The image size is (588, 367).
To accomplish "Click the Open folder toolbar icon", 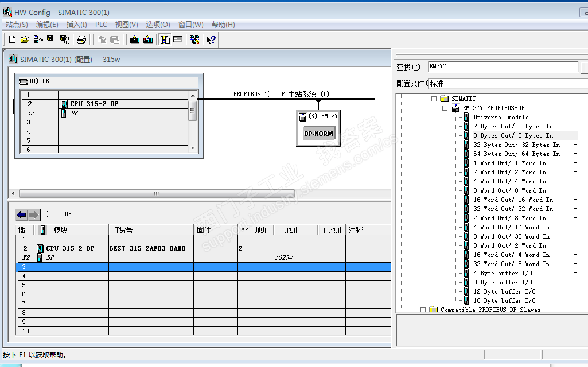I will coord(25,40).
